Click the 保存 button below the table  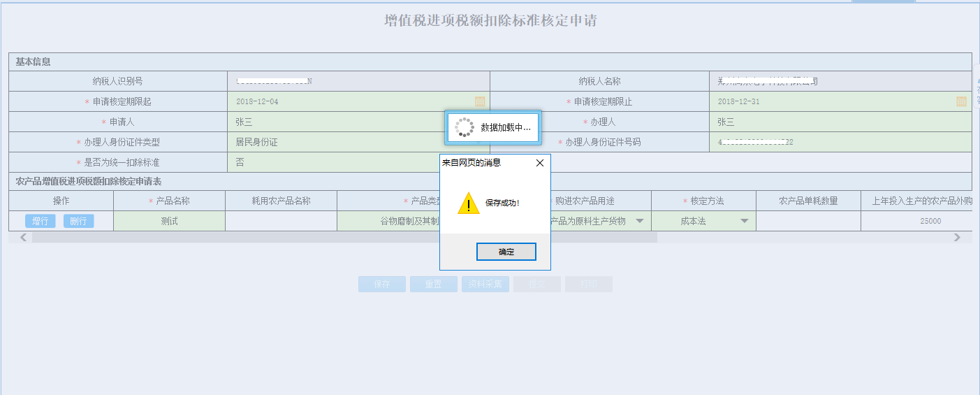(x=381, y=285)
